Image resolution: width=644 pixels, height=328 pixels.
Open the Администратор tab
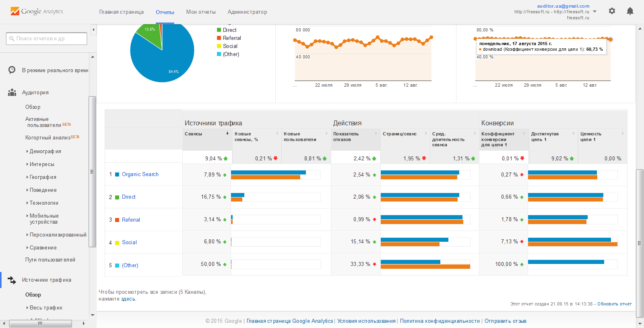[247, 12]
